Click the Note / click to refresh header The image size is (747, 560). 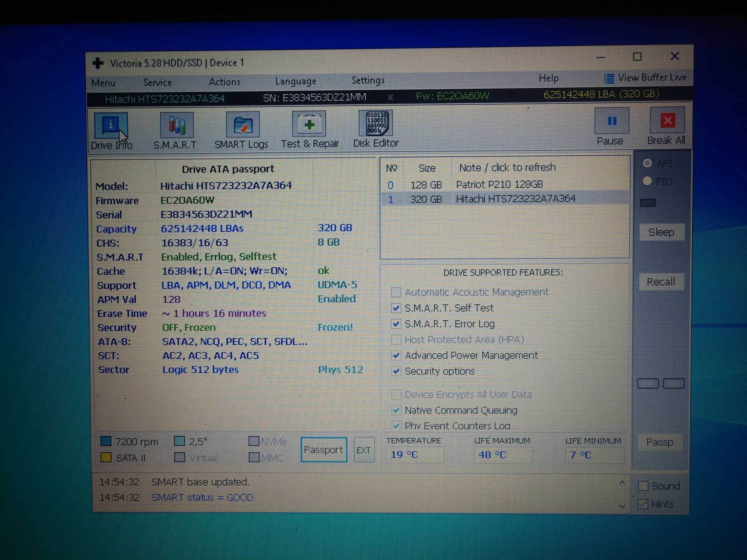pyautogui.click(x=507, y=168)
